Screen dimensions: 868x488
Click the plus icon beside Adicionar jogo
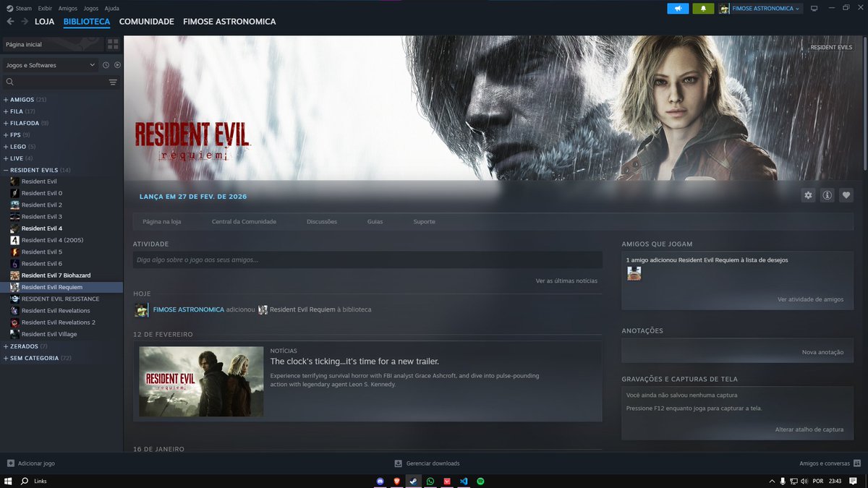click(10, 463)
